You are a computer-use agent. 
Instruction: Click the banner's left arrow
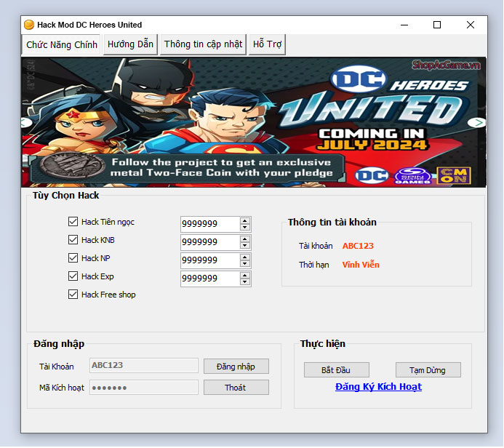[x=27, y=122]
